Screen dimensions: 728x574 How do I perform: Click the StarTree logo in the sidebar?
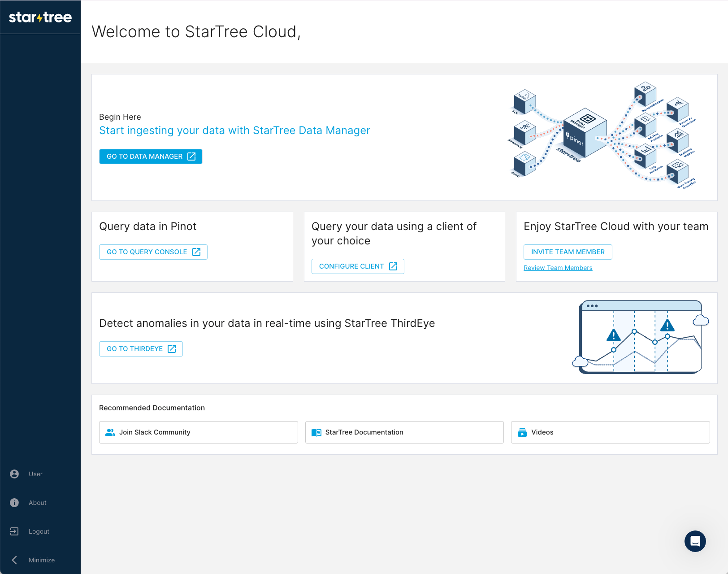point(40,17)
